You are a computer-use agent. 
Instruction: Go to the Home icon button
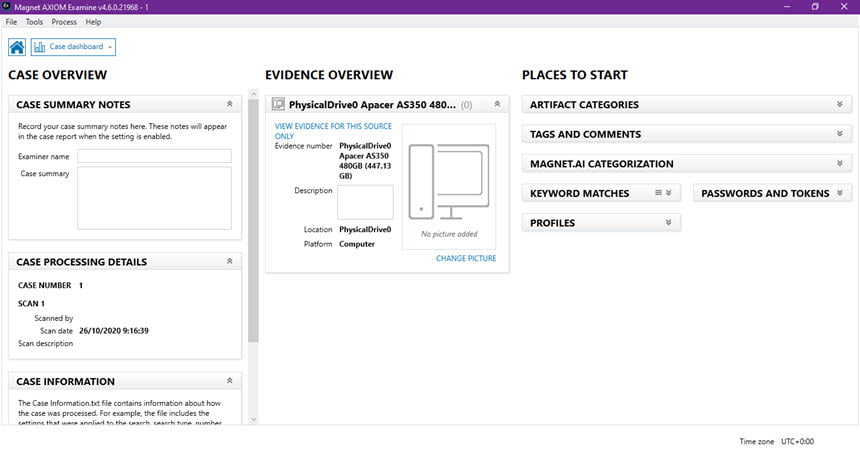pyautogui.click(x=17, y=47)
